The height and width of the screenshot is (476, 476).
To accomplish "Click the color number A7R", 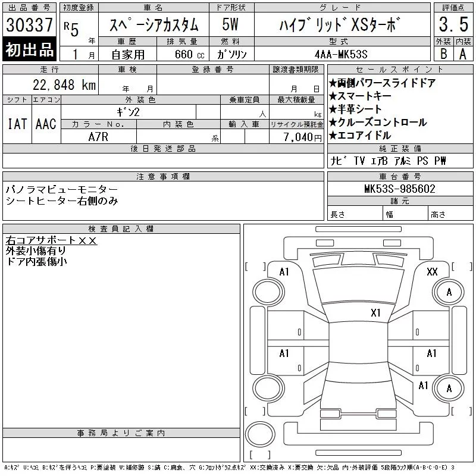I will tap(98, 137).
